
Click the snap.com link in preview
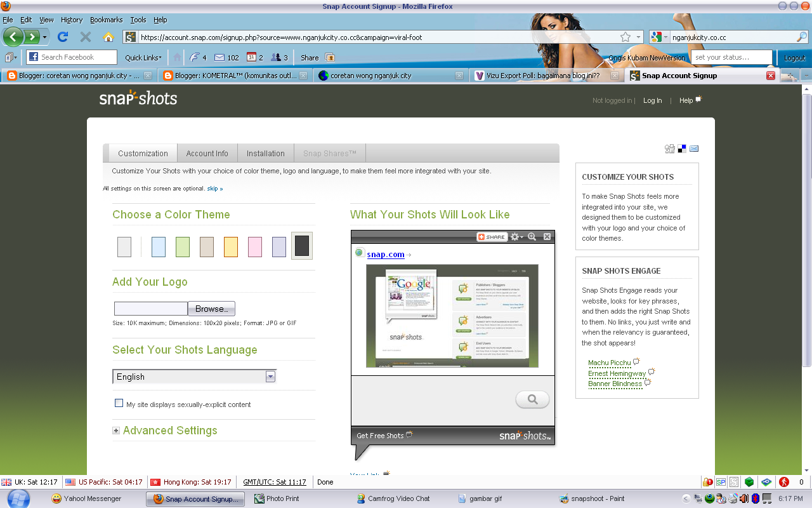(x=385, y=254)
